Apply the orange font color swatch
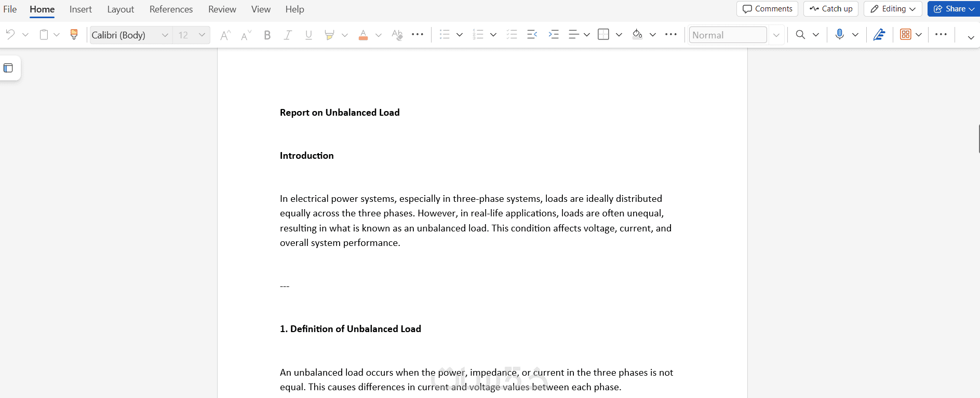980x398 pixels. 364,35
